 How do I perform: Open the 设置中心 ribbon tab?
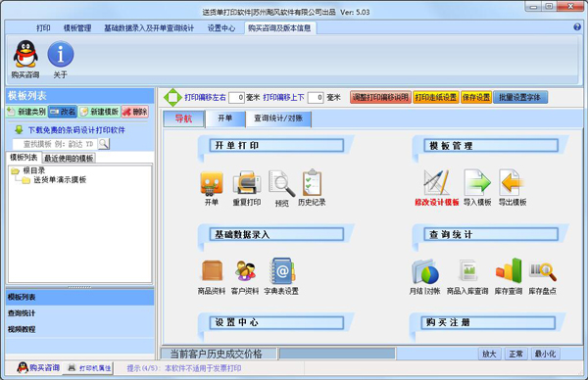coord(221,28)
